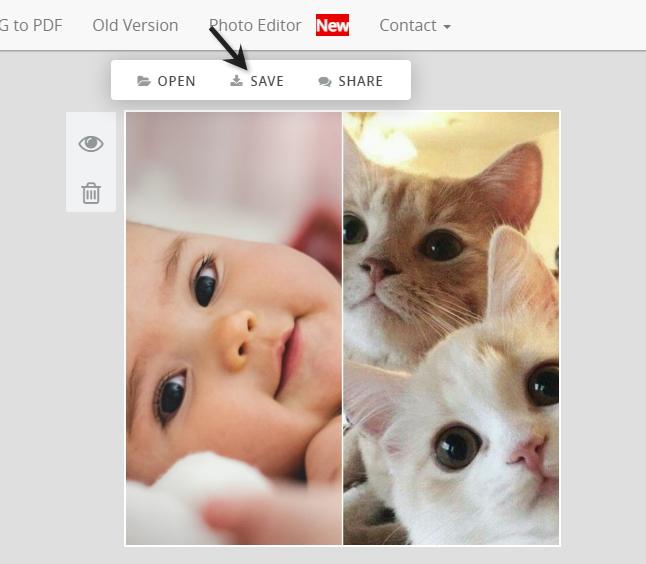Open the Old Version page
The width and height of the screenshot is (646, 564).
[135, 25]
